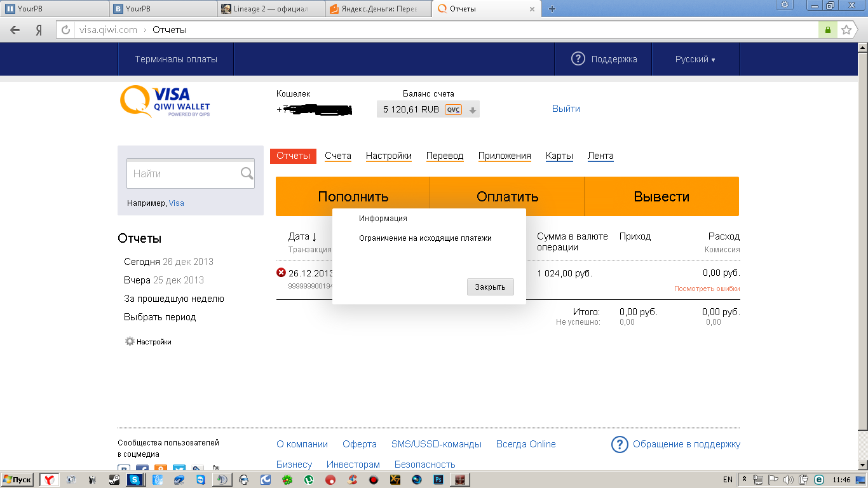Click the gear icon beside sidebar Настройки
The width and height of the screenshot is (868, 488).
(130, 341)
